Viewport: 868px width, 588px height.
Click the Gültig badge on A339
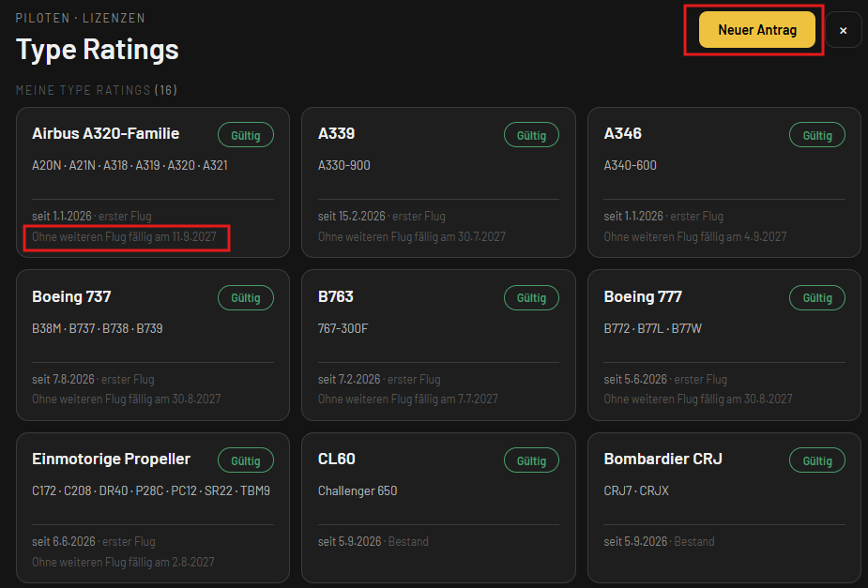point(531,135)
